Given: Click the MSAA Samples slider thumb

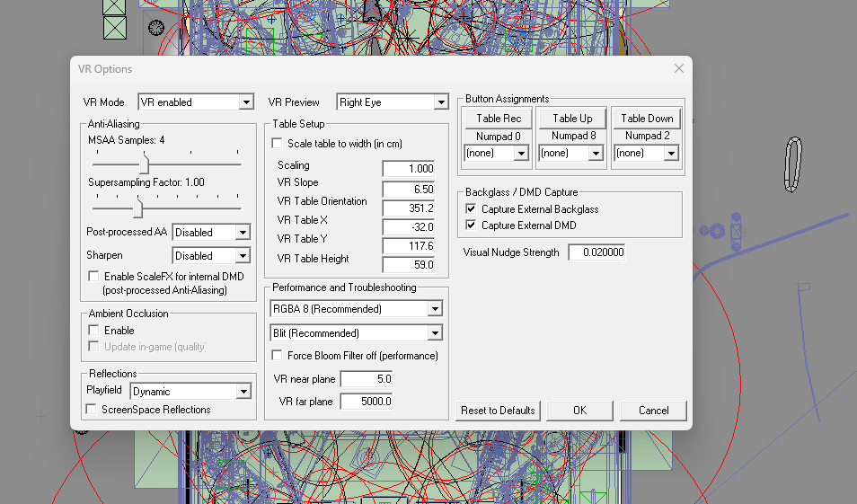Looking at the screenshot, I should coord(145,164).
